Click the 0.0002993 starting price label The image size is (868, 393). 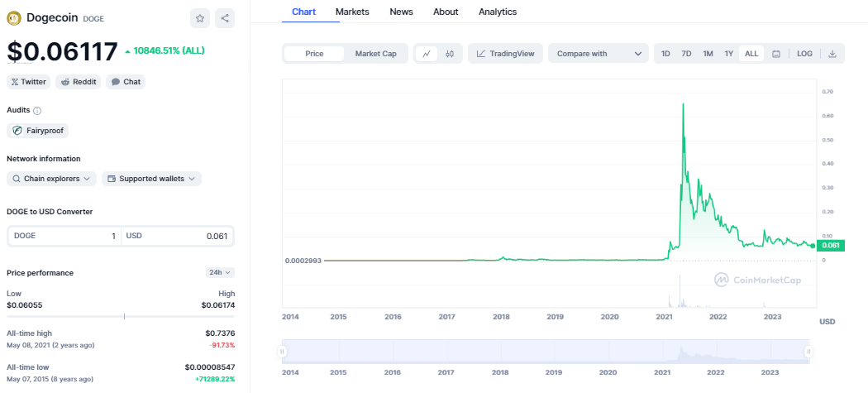303,261
